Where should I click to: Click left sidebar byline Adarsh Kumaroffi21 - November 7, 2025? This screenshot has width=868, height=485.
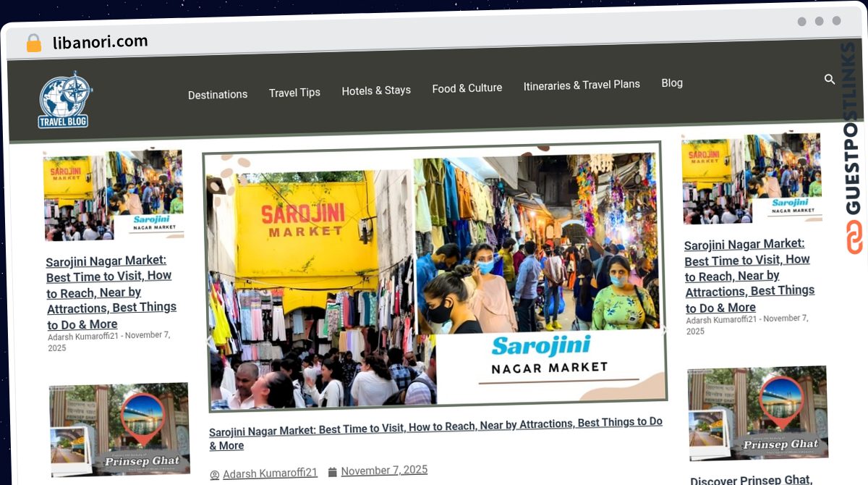tap(109, 342)
